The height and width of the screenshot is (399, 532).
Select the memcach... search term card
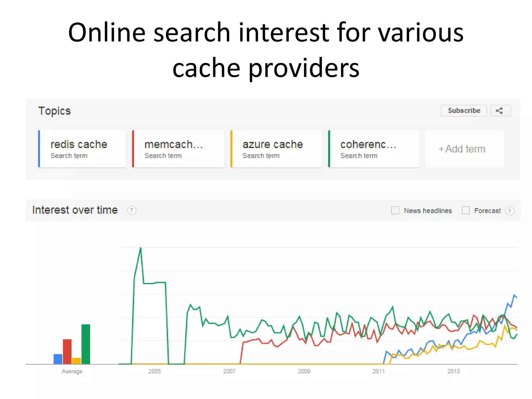[178, 149]
